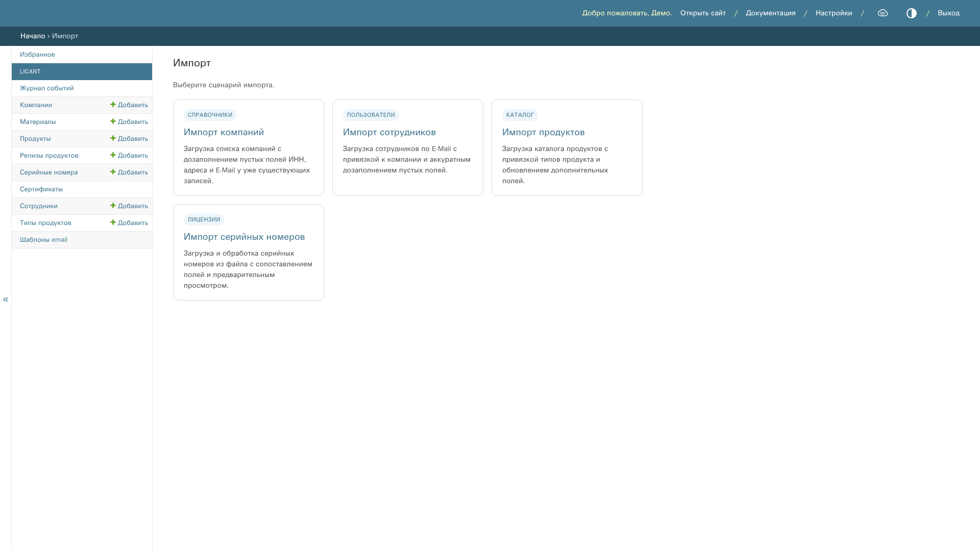Open Сотрудники section
The image size is (980, 551).
point(39,206)
